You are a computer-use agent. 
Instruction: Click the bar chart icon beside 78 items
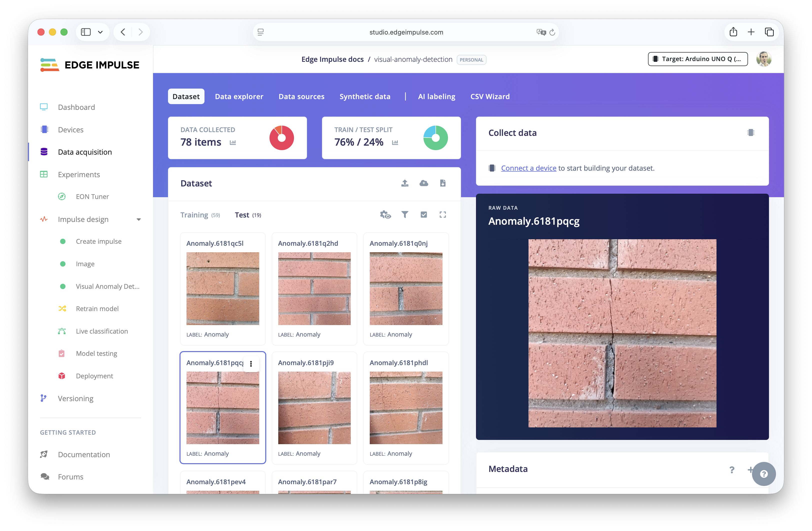233,142
